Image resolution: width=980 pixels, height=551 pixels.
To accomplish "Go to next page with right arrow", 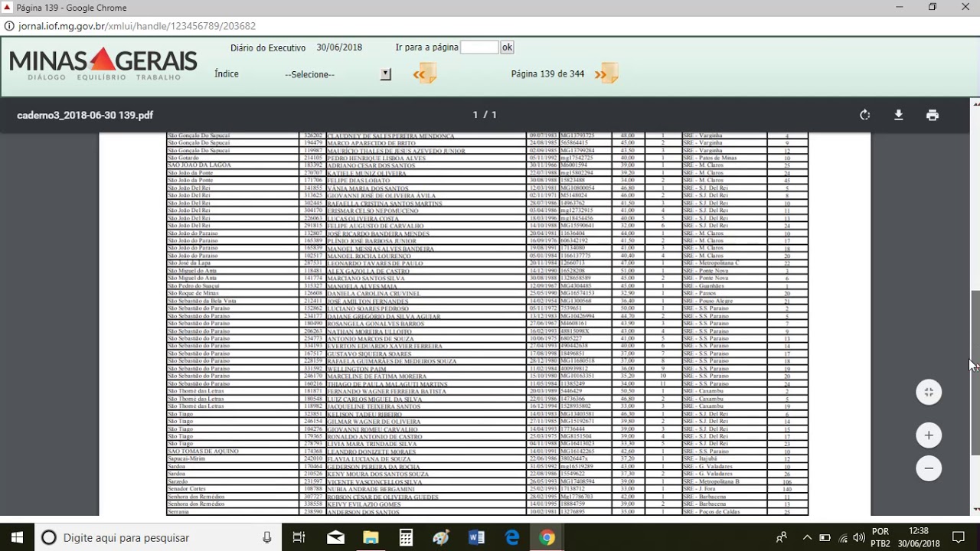I will click(606, 74).
